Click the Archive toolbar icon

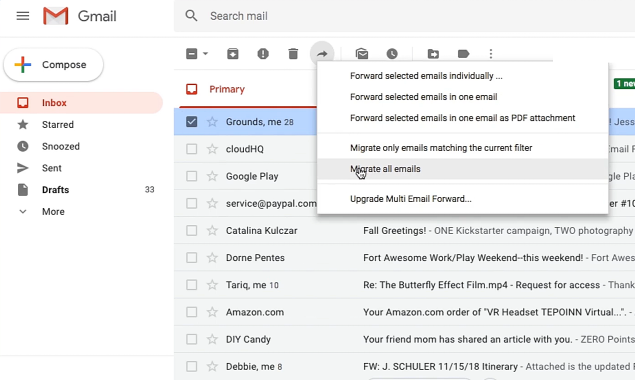coord(233,53)
